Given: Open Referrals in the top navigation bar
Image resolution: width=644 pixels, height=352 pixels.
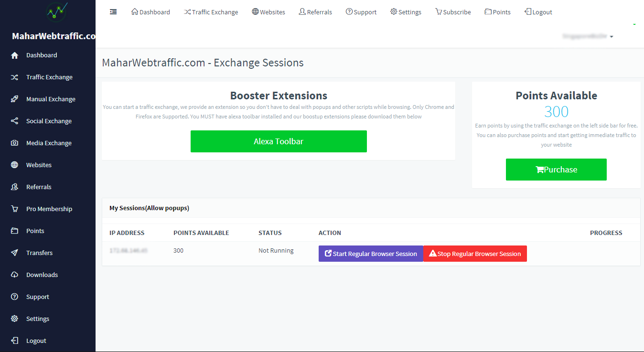Looking at the screenshot, I should click(x=315, y=12).
